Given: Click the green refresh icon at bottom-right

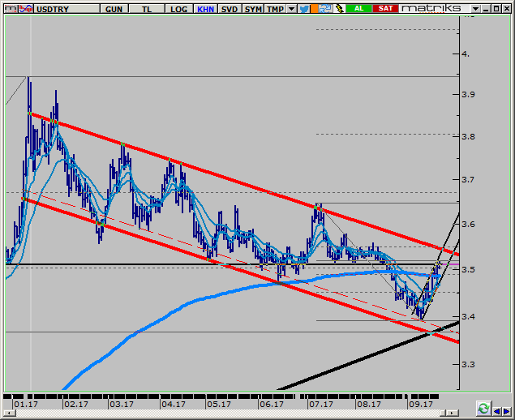Looking at the screenshot, I should coord(483,409).
